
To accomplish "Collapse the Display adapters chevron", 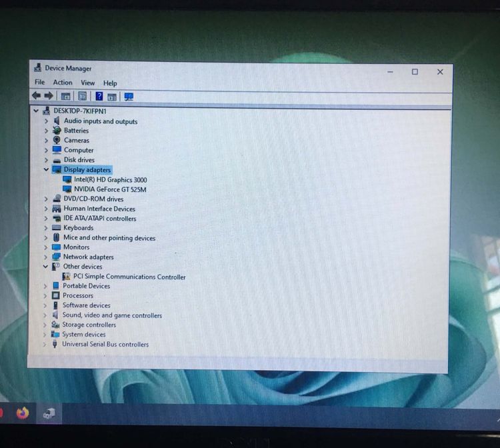I will [46, 169].
